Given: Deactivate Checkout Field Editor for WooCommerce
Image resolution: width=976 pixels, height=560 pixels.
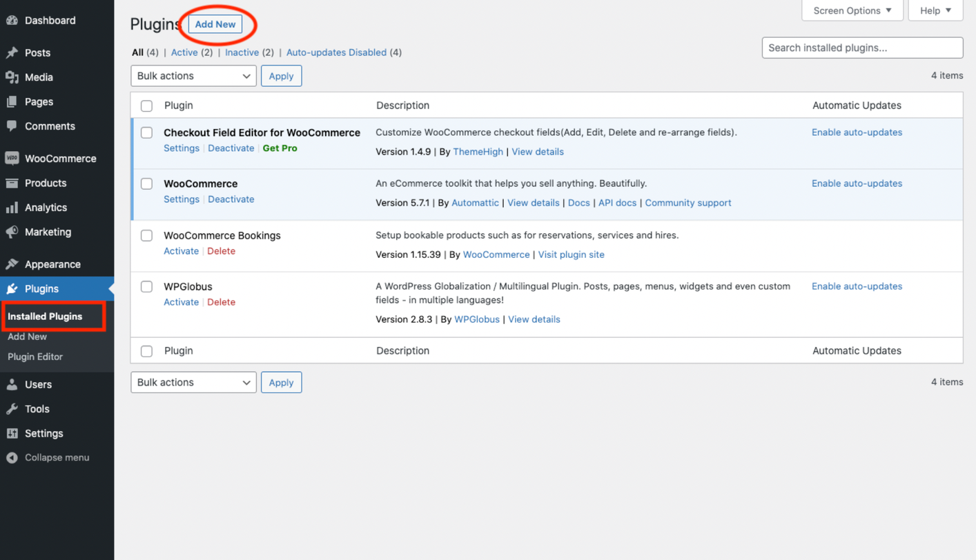Looking at the screenshot, I should pos(231,148).
